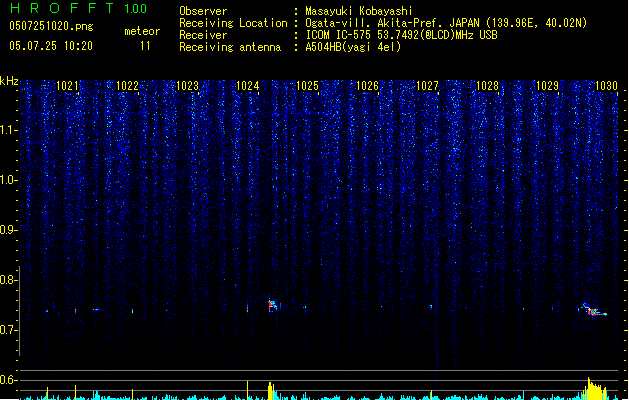Click the 1027 time marker
Screen dimensions: 629x400
pos(428,86)
